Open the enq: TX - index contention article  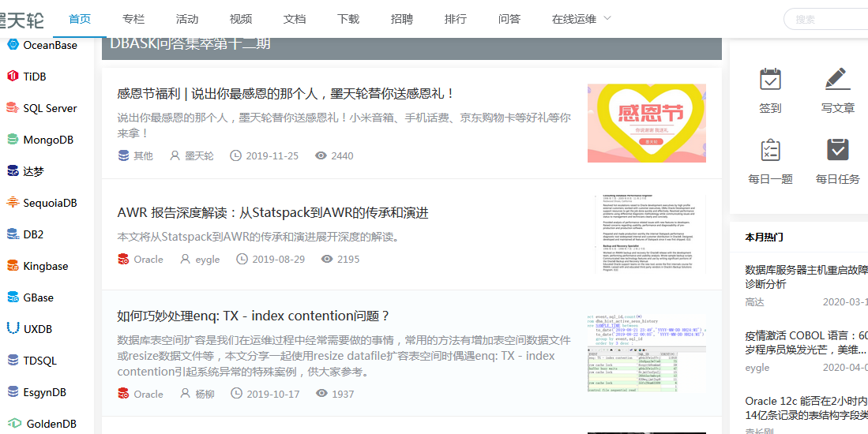tap(254, 316)
